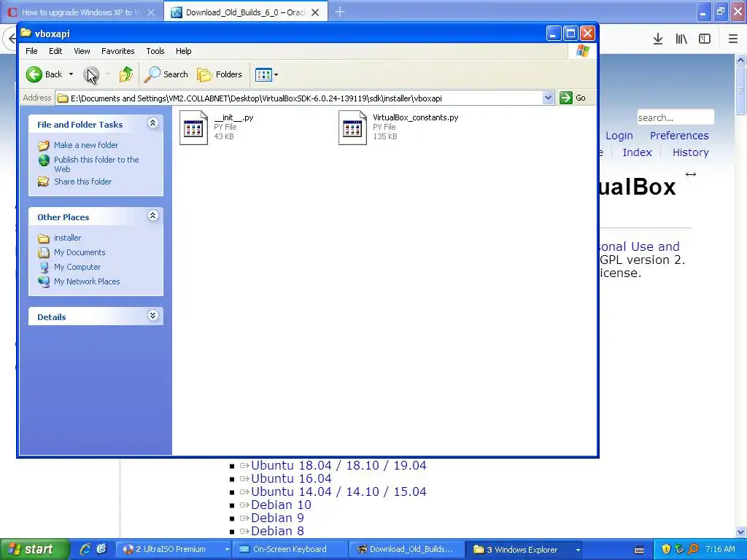The height and width of the screenshot is (560, 747).
Task: Open the File menu
Action: tap(31, 51)
